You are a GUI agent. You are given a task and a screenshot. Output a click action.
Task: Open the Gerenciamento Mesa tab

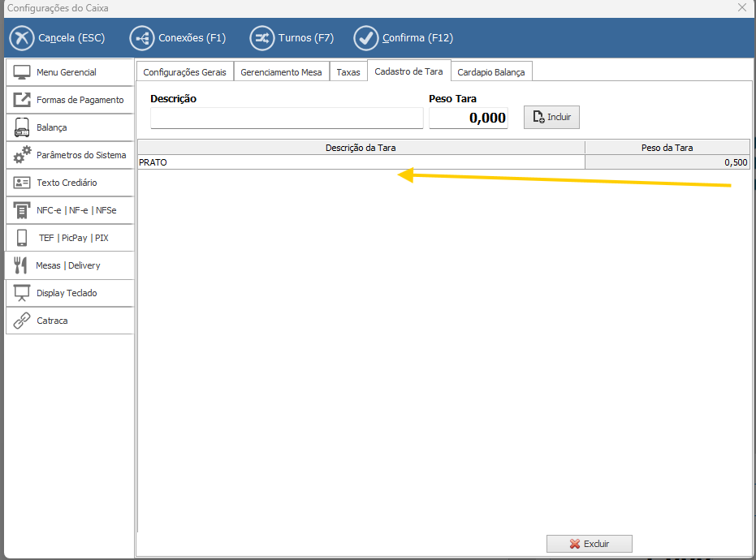coord(281,72)
